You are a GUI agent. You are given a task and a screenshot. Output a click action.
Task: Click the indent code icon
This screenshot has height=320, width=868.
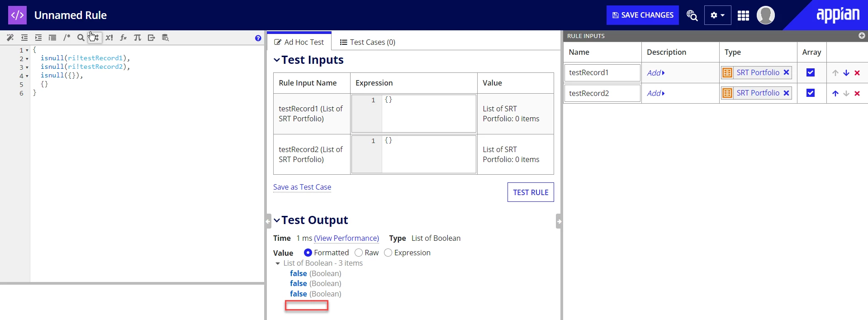(x=38, y=38)
